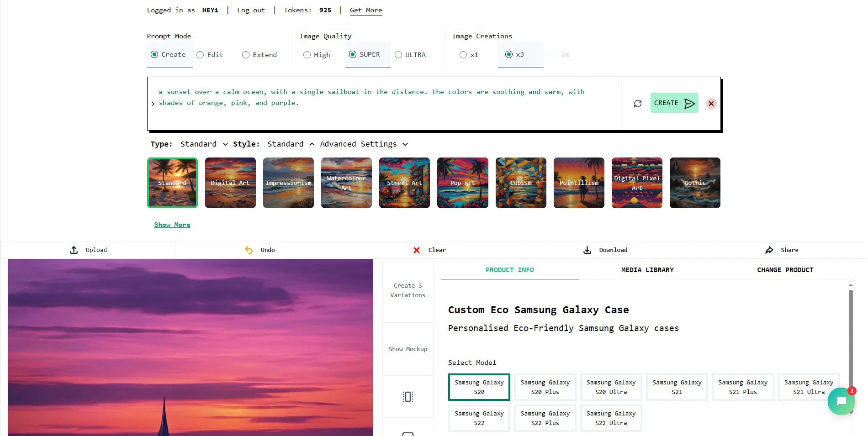Expand Advanced Settings
The image size is (868, 436).
click(x=364, y=144)
